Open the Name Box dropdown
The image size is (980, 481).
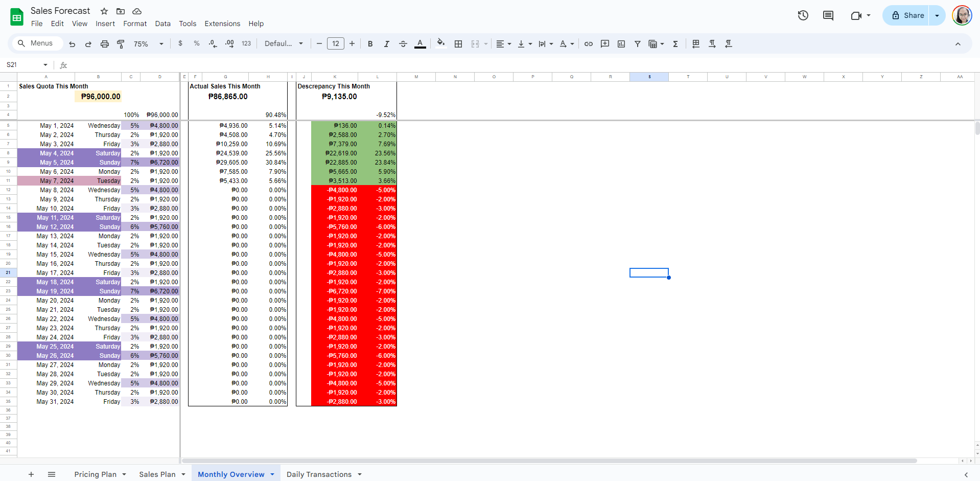[x=45, y=65]
